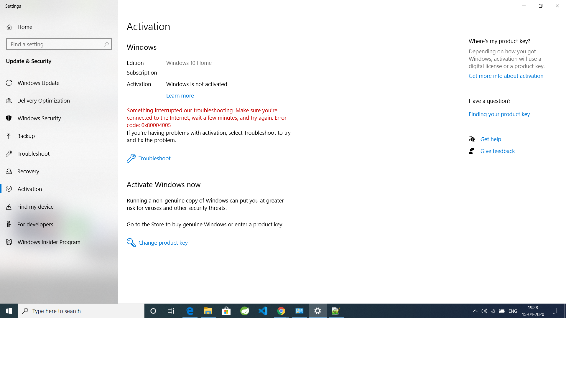Open Get more info about activation link
The height and width of the screenshot is (392, 566).
pos(506,76)
